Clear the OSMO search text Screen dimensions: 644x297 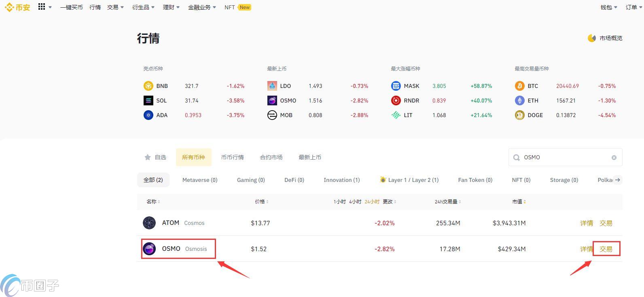click(614, 158)
